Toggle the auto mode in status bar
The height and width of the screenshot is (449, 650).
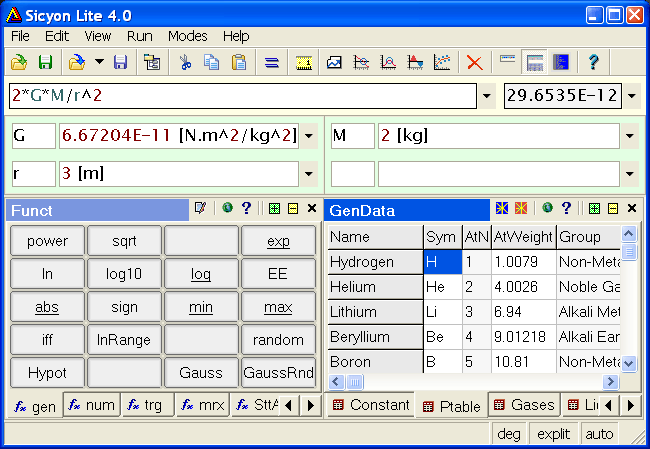point(599,434)
